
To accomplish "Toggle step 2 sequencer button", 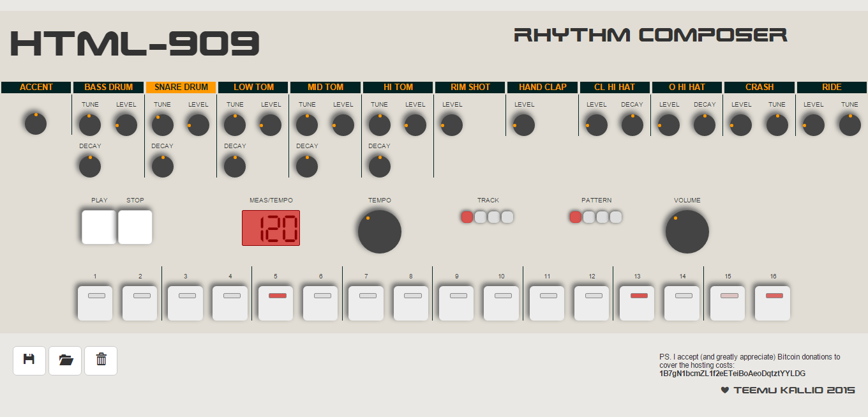I will [x=140, y=303].
